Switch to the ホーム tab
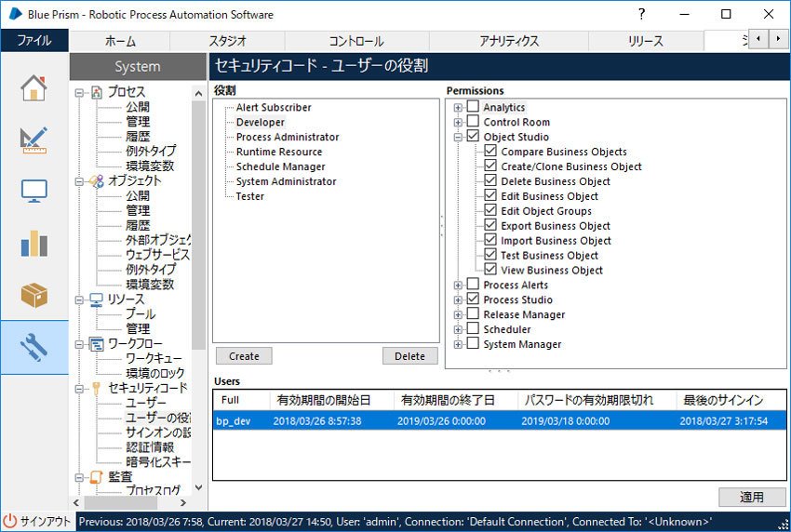The image size is (791, 532). pyautogui.click(x=120, y=41)
